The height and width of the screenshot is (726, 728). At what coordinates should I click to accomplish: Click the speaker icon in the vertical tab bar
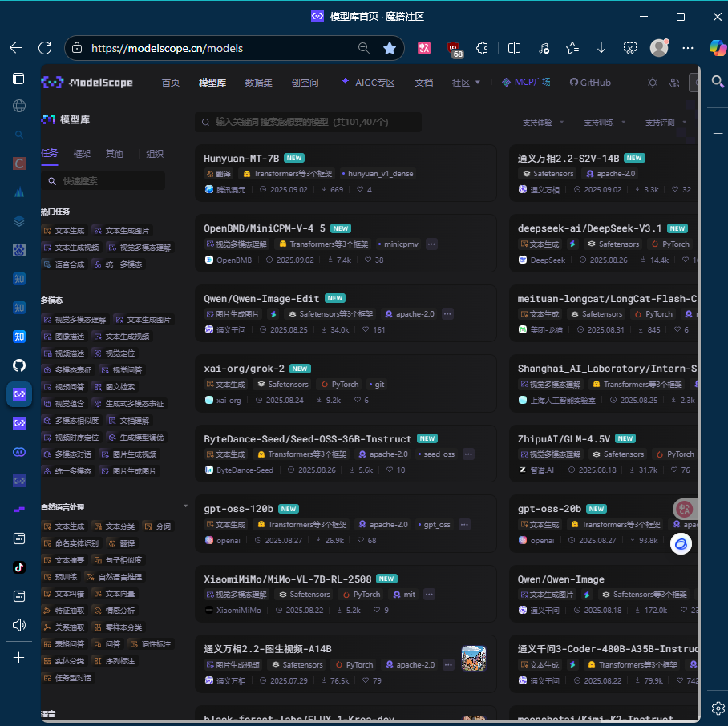[19, 625]
